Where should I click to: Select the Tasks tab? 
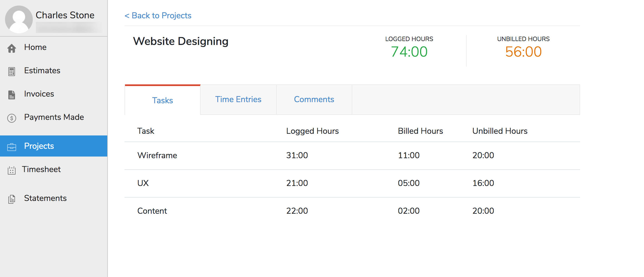(163, 100)
